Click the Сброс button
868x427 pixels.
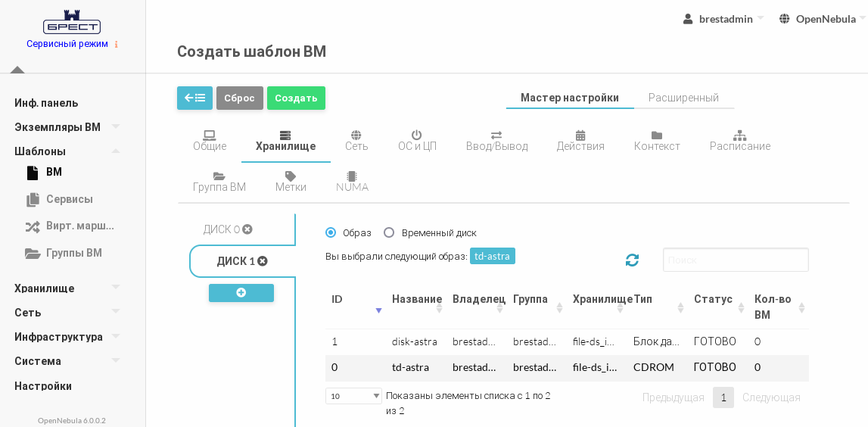pyautogui.click(x=239, y=98)
